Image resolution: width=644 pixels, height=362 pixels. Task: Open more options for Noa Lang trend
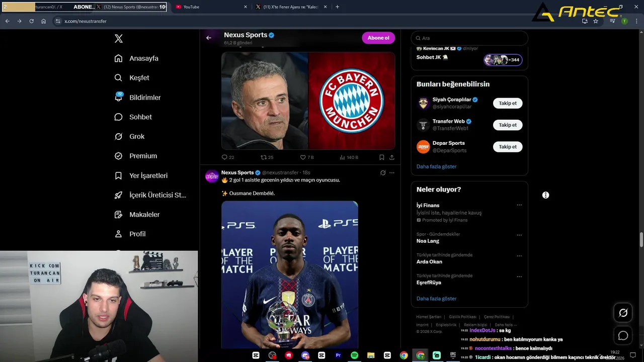pyautogui.click(x=519, y=235)
